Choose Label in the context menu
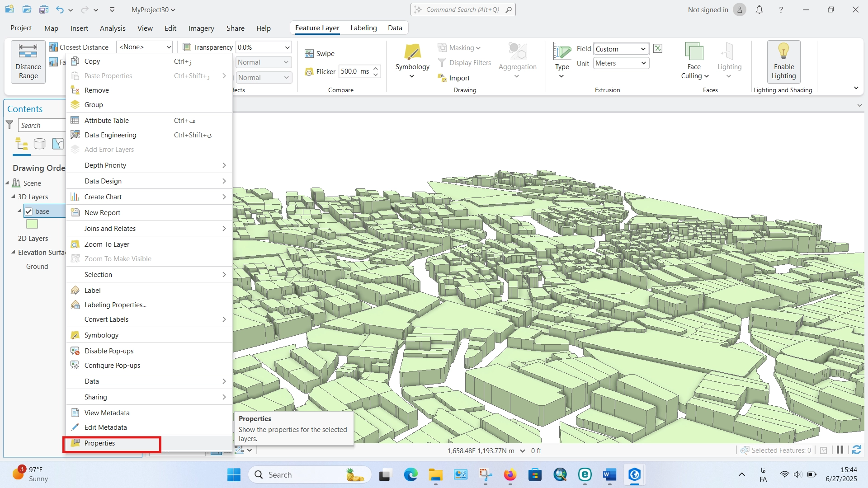This screenshot has height=488, width=868. click(x=149, y=291)
